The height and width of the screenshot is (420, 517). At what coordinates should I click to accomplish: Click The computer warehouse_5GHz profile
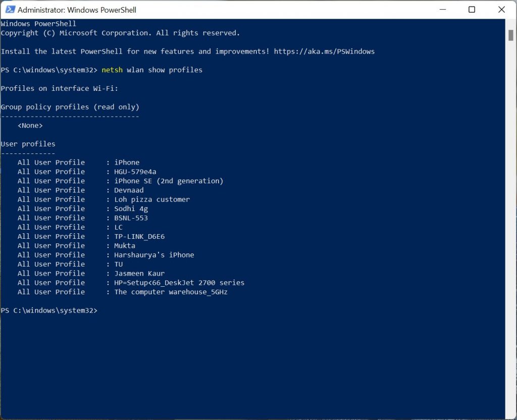171,292
